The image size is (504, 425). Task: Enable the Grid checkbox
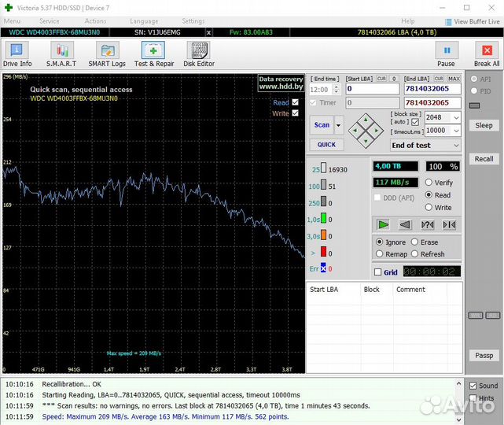[x=378, y=272]
